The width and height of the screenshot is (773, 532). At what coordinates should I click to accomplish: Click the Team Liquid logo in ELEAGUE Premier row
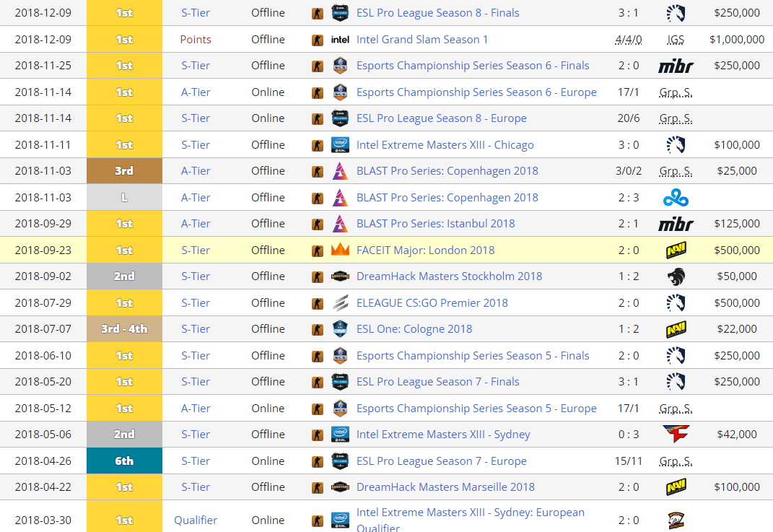676,302
